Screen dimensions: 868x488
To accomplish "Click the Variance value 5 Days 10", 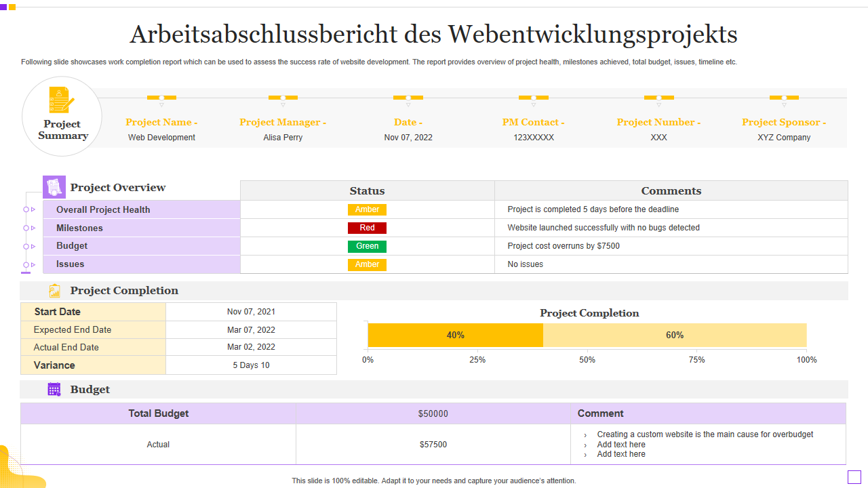I will (x=251, y=365).
